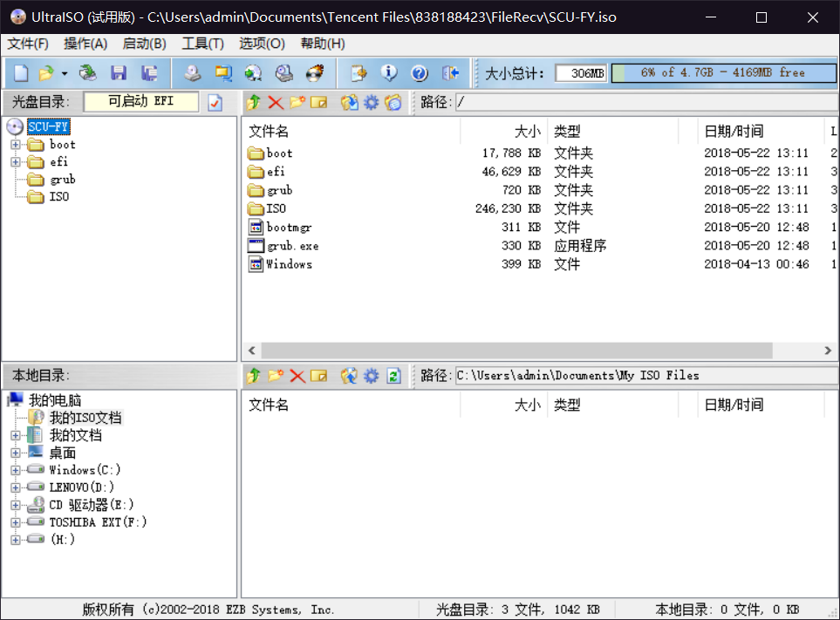This screenshot has width=840, height=620.
Task: Open local pane gear settings icon
Action: (x=372, y=376)
